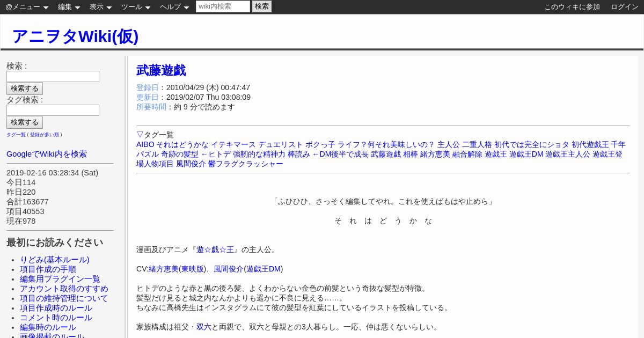Open りどみ(基本ルール) link
Image resolution: width=644 pixels, height=338 pixels.
55,260
